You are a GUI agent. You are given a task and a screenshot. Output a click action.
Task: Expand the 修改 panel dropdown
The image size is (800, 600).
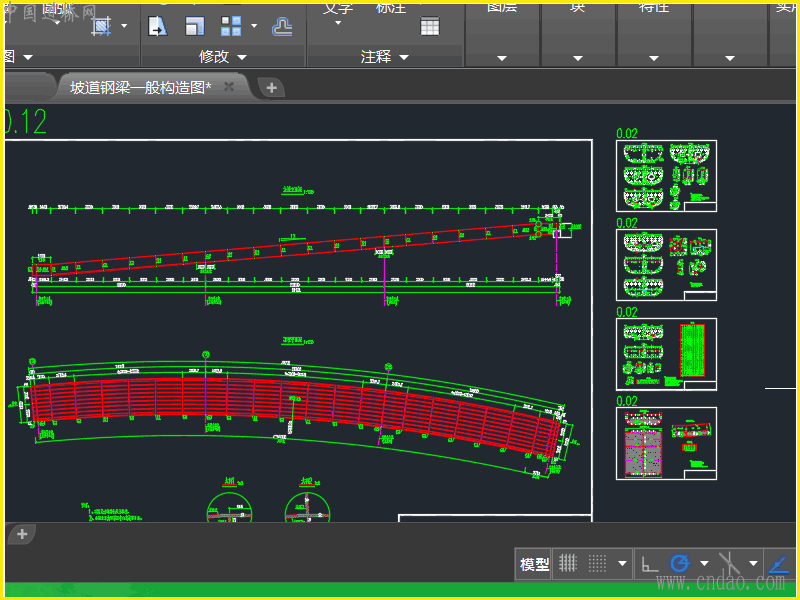(x=241, y=57)
